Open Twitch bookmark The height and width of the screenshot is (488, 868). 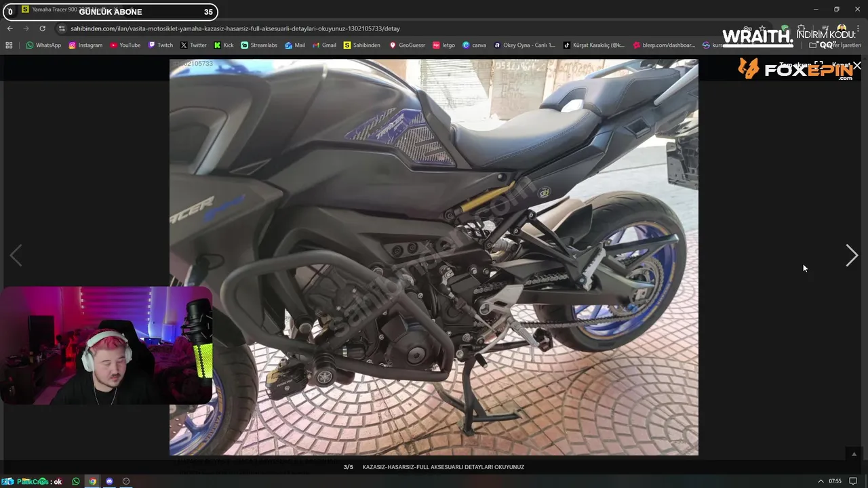click(160, 45)
